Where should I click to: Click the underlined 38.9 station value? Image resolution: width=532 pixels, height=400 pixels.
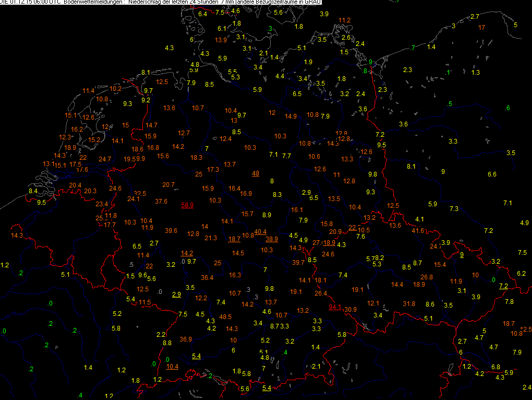(x=272, y=239)
